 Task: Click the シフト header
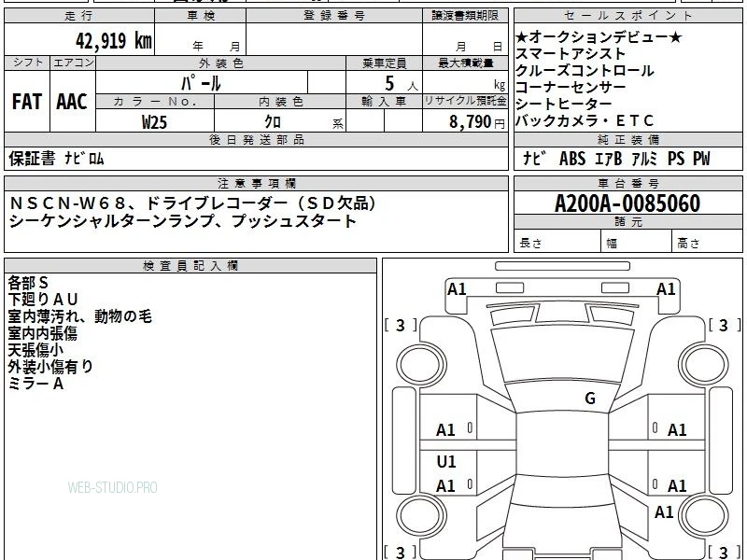[27, 63]
